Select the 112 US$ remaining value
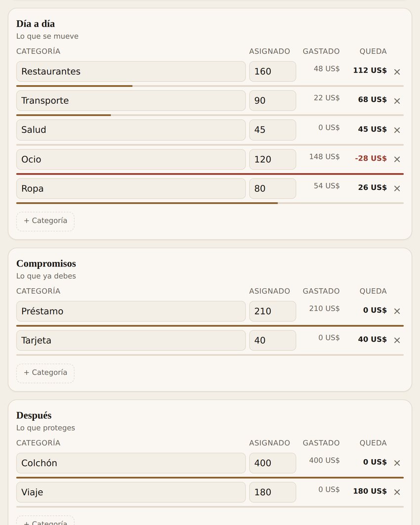 [370, 70]
